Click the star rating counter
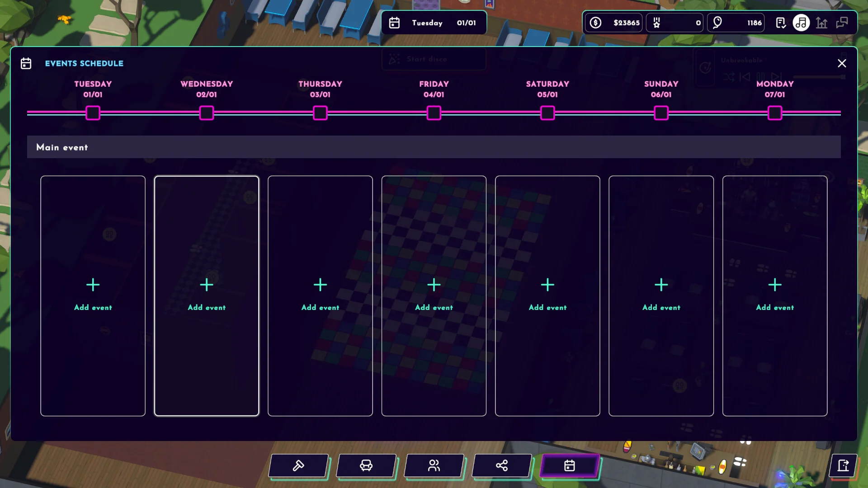 tap(675, 23)
